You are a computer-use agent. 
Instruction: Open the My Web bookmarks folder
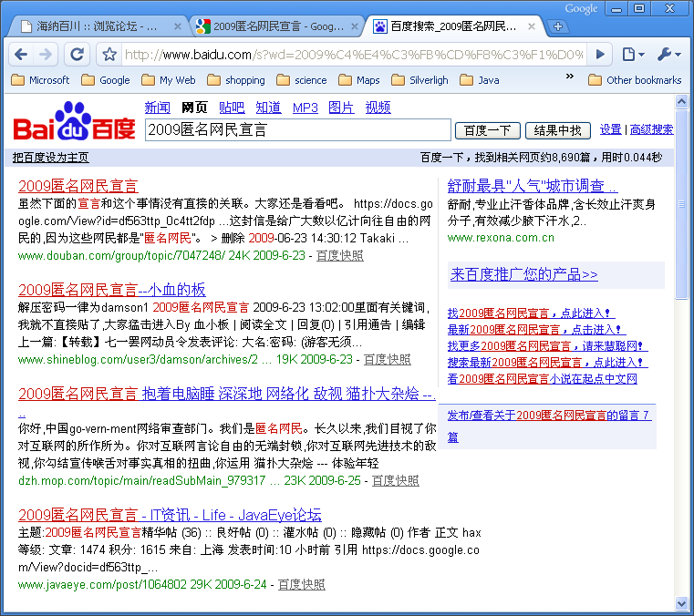pos(169,80)
